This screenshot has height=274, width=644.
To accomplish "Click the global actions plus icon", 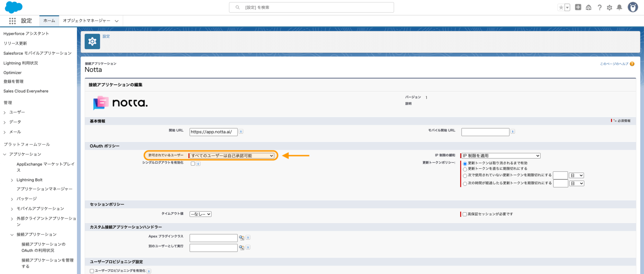I will 578,7.
